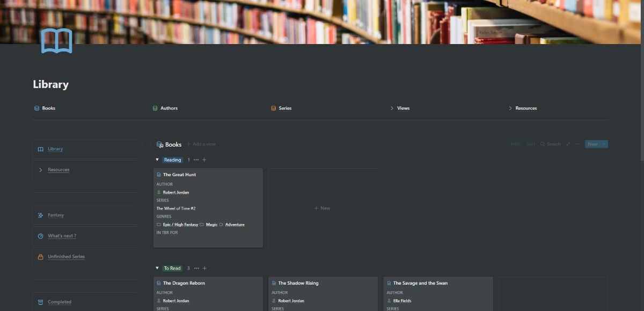Expand the Views section chevron
This screenshot has height=311, width=644.
pos(392,108)
